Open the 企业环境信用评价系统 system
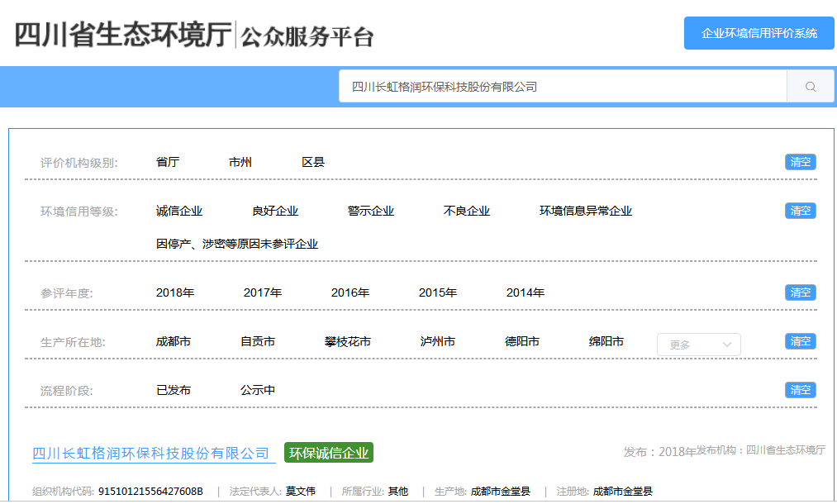Image resolution: width=837 pixels, height=504 pixels. 759,34
